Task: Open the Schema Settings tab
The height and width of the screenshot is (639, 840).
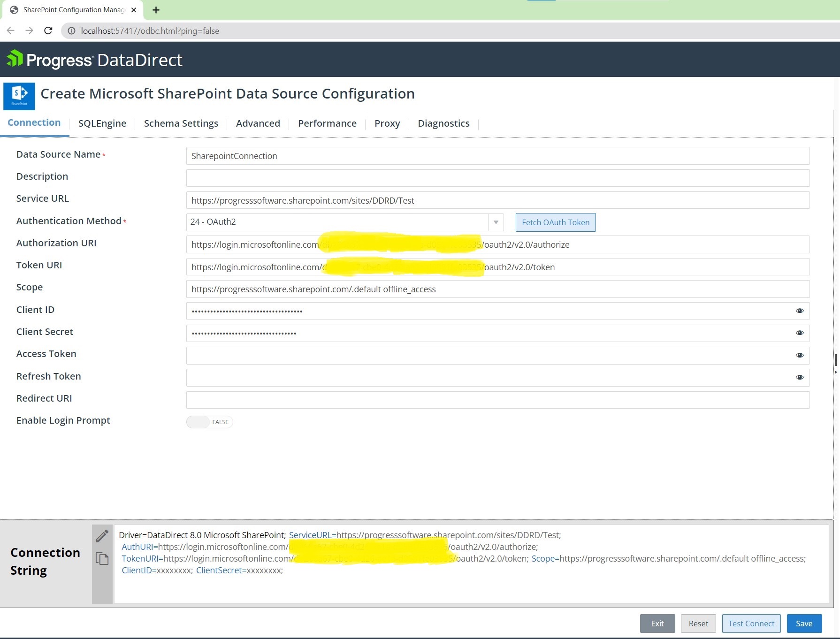Action: [x=181, y=123]
